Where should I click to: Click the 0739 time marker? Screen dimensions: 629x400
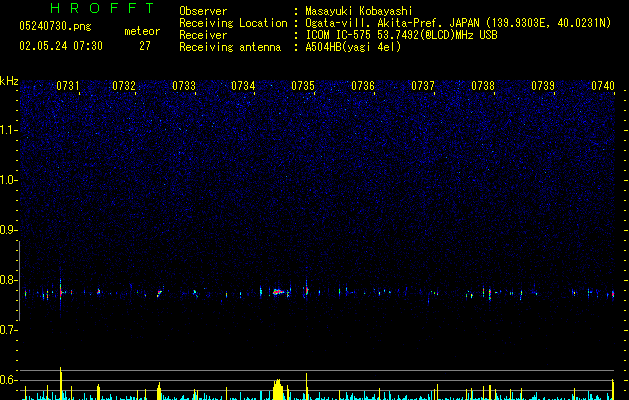[x=543, y=86]
